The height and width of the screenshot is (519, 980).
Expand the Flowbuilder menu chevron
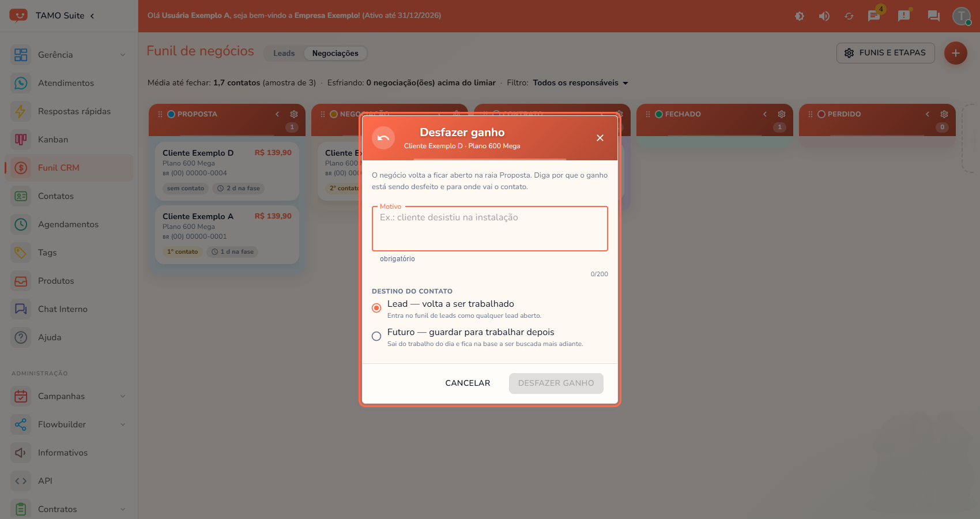click(123, 424)
